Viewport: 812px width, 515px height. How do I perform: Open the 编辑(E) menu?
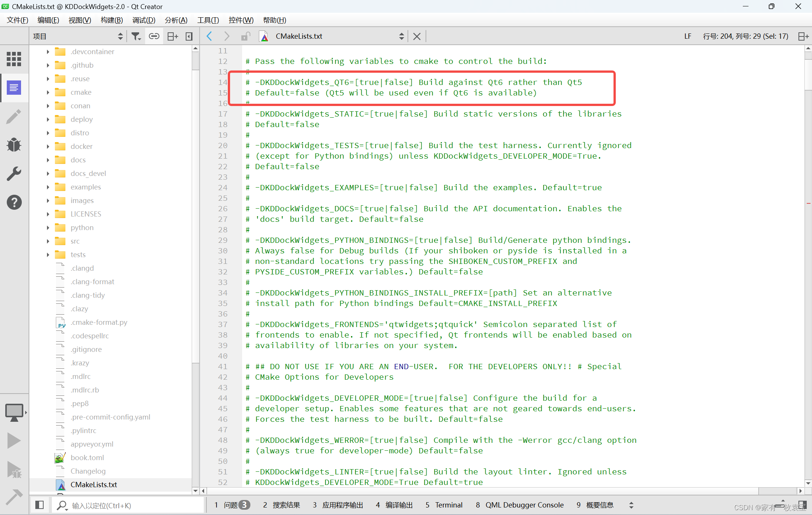[48, 20]
